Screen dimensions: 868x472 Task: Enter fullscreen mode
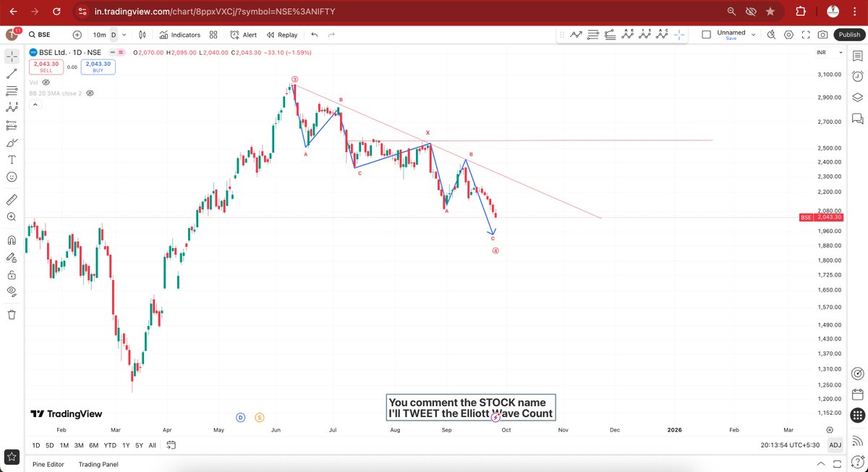(806, 35)
